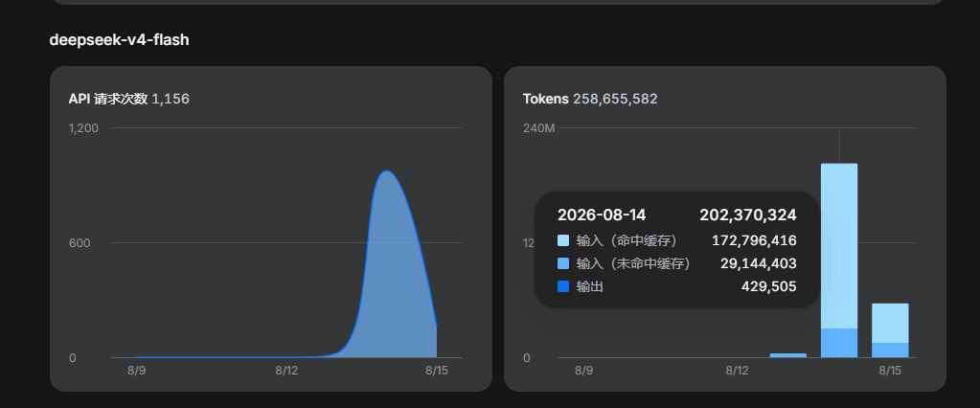This screenshot has width=980, height=408.
Task: Click the Tokens chart title
Action: (546, 99)
